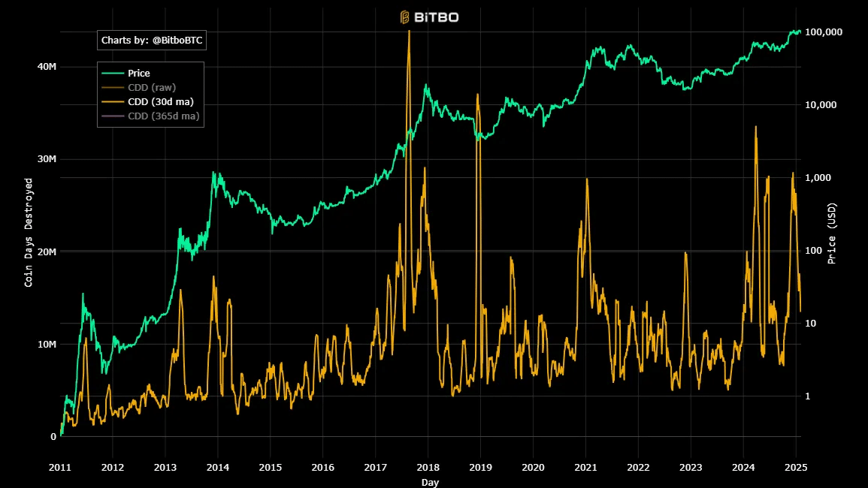
Task: Click the 10,000 price axis tick
Action: click(821, 104)
